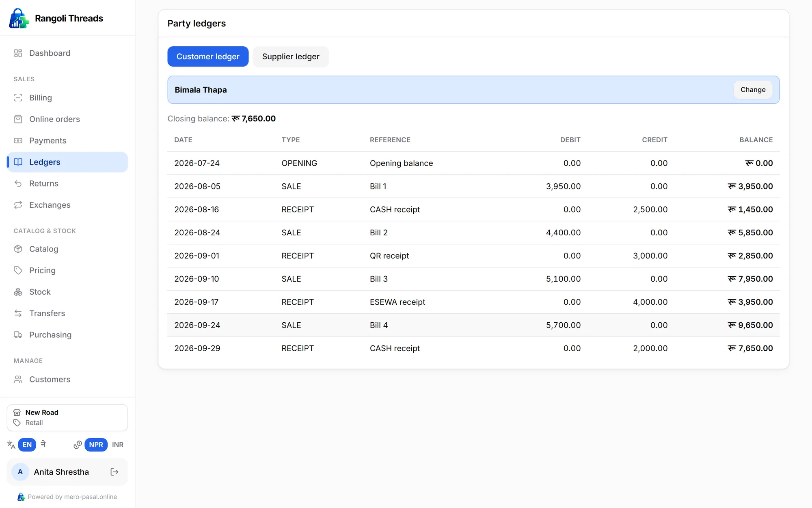Image resolution: width=812 pixels, height=508 pixels.
Task: Click the logout icon beside Anita Shrestha
Action: [114, 472]
